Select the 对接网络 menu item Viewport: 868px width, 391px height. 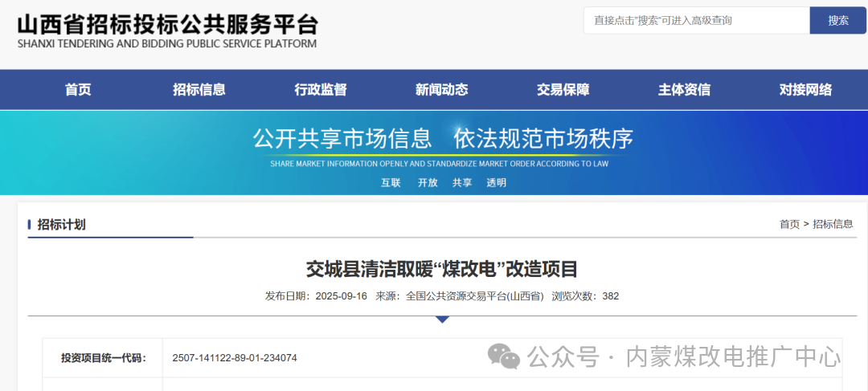click(805, 90)
